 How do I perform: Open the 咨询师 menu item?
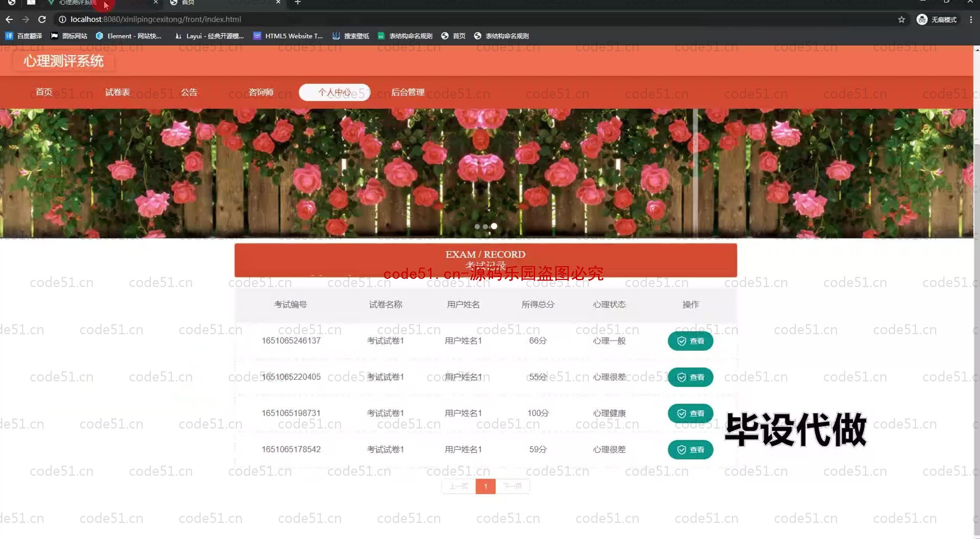(x=261, y=92)
